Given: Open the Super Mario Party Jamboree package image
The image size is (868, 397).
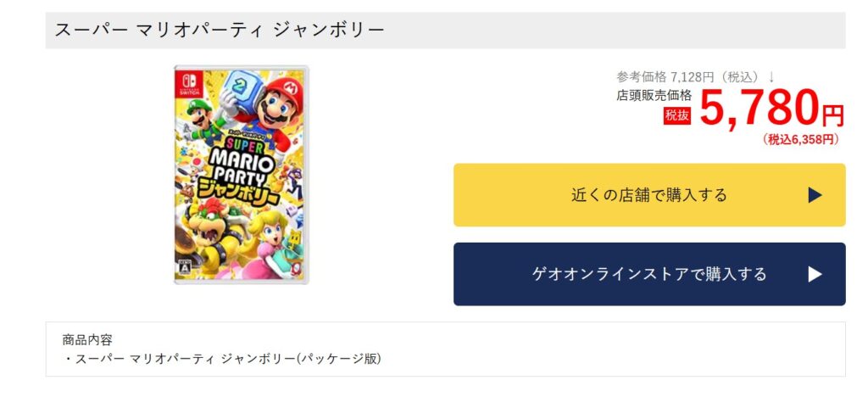Looking at the screenshot, I should tap(242, 175).
